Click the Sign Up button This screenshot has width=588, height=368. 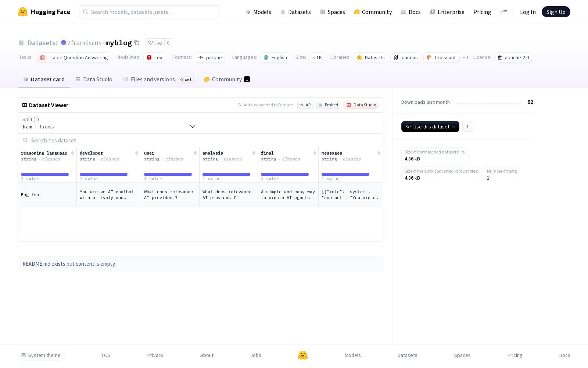coord(556,12)
